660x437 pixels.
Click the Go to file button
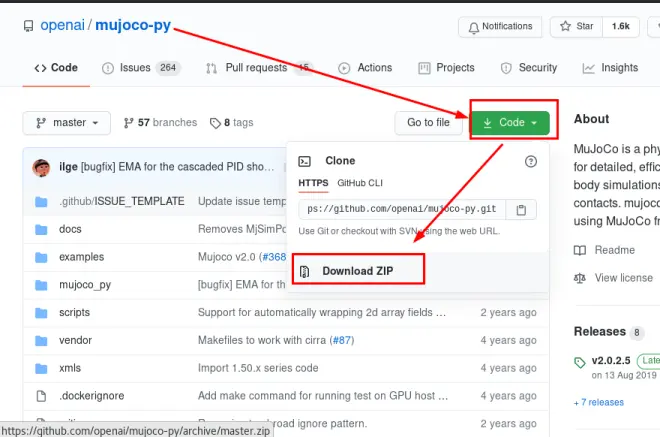[x=428, y=123]
